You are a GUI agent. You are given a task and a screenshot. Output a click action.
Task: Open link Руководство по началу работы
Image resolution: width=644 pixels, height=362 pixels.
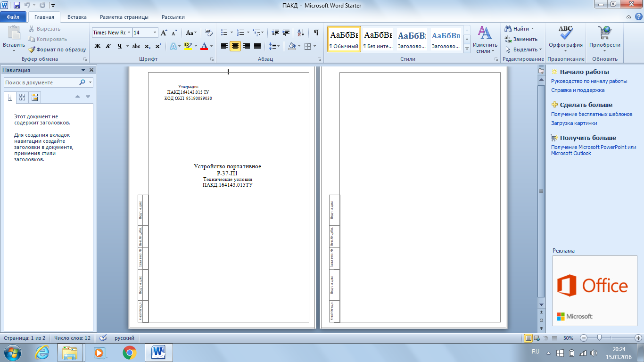click(x=589, y=81)
